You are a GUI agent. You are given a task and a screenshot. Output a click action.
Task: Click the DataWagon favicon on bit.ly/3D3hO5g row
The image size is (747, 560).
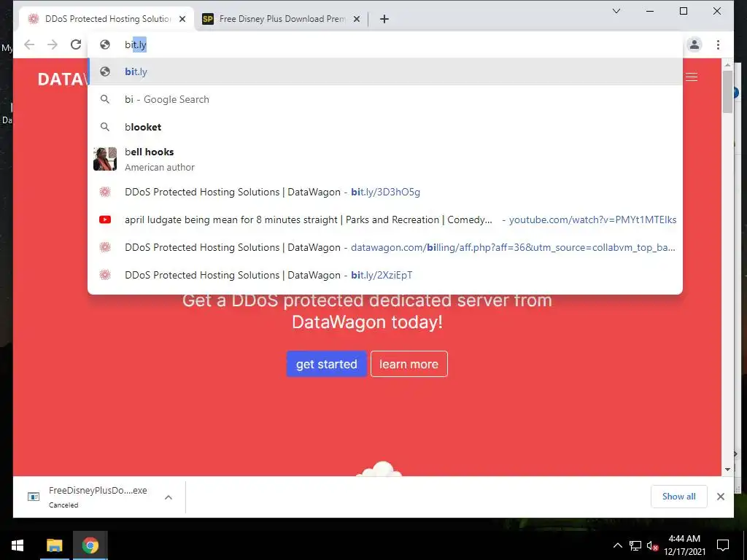[x=105, y=192]
